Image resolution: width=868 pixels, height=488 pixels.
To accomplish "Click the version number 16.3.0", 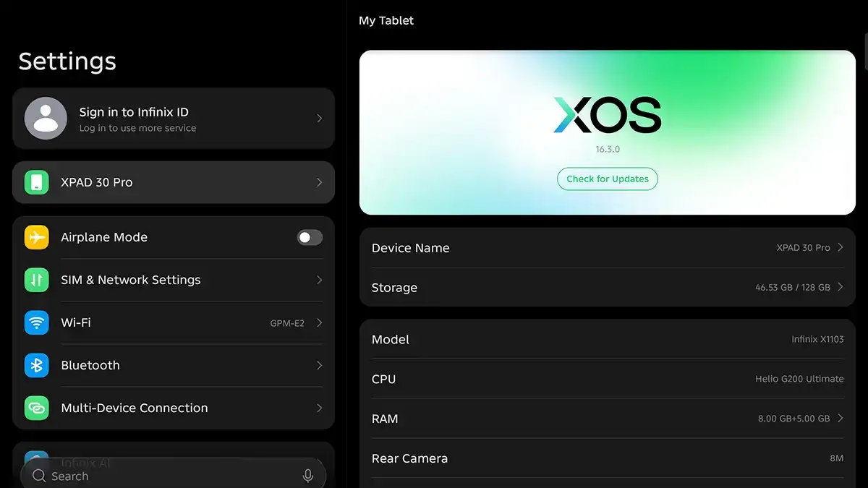I will (x=608, y=149).
